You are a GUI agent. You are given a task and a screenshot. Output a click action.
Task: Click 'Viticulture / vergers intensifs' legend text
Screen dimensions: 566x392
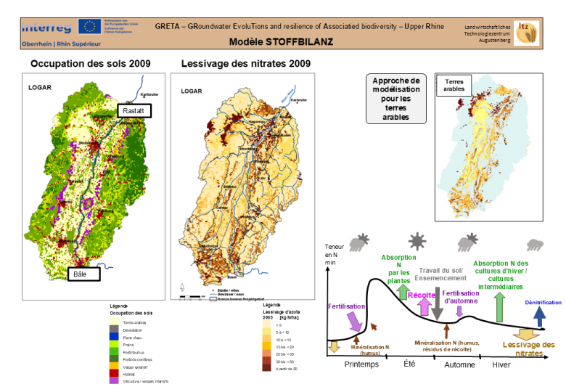pyautogui.click(x=145, y=381)
